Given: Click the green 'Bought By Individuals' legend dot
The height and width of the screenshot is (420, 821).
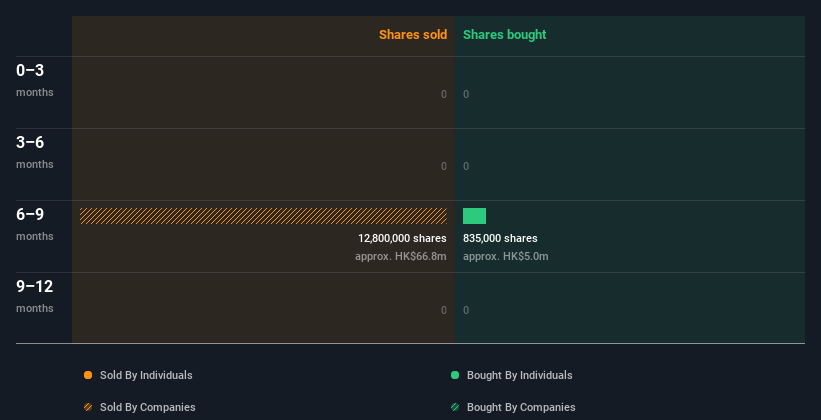Looking at the screenshot, I should 455,375.
